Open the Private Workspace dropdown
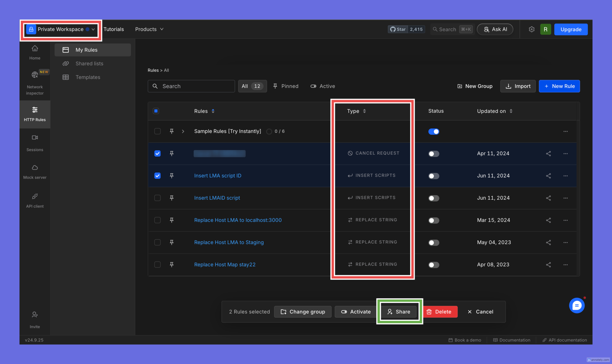 click(x=61, y=29)
